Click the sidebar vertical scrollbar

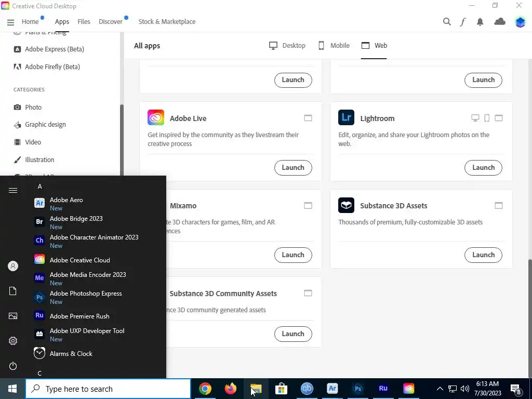pyautogui.click(x=122, y=140)
